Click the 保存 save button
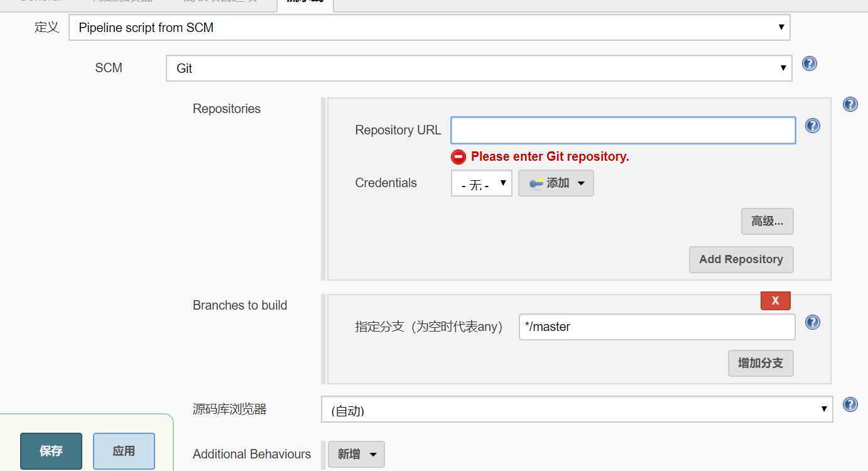868x471 pixels. click(x=51, y=451)
